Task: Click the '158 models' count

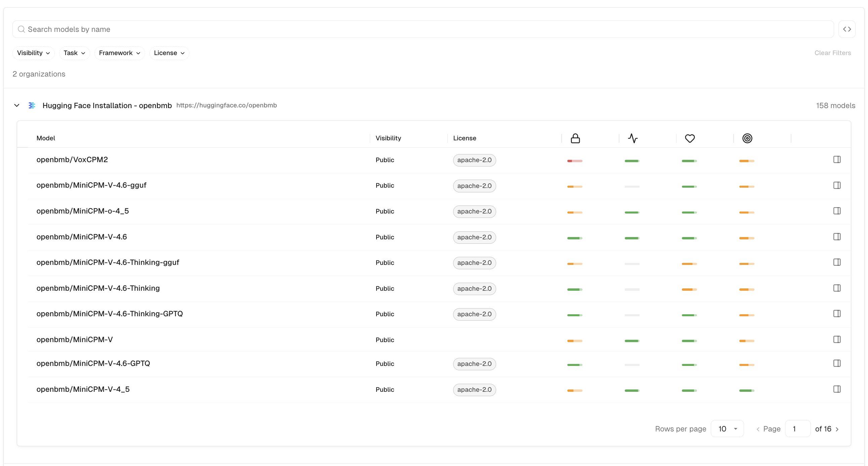Action: click(x=835, y=105)
